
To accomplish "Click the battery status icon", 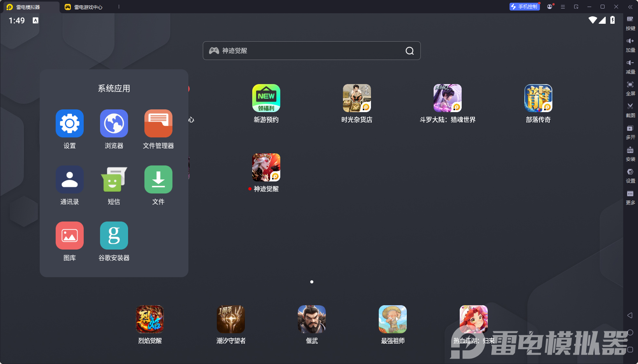I will coord(613,20).
